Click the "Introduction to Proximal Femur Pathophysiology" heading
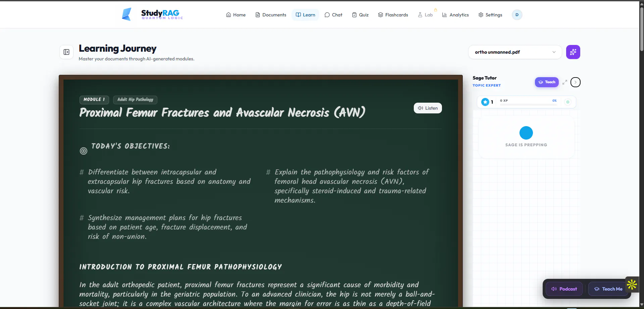 pyautogui.click(x=181, y=267)
